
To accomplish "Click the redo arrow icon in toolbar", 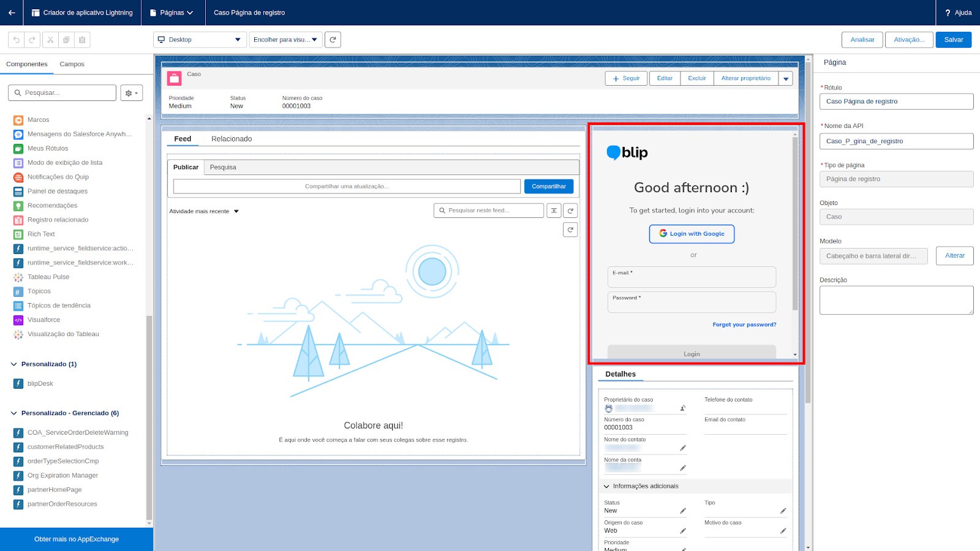I will pyautogui.click(x=32, y=40).
